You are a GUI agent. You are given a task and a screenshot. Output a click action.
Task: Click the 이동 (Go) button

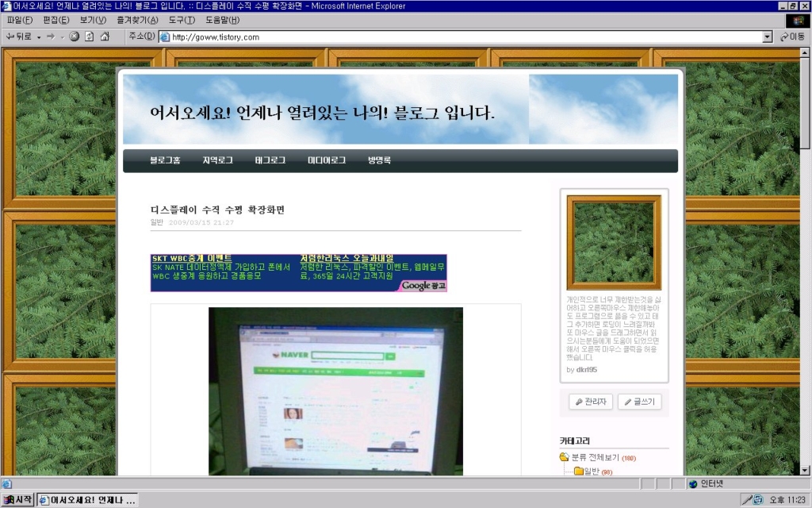coord(792,37)
